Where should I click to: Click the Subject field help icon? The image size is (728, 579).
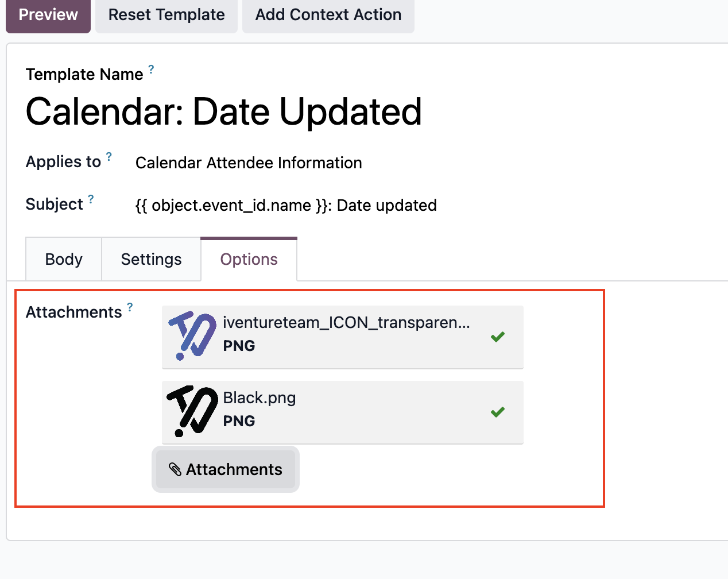click(91, 199)
